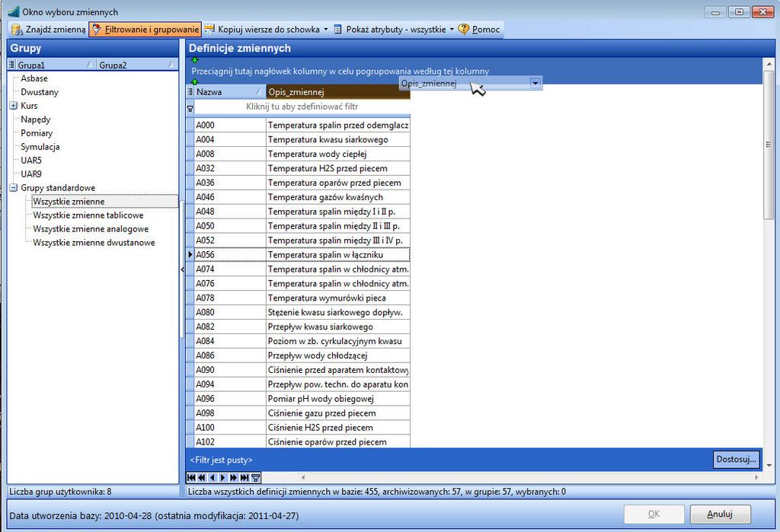Jump to next page in the navigator
780x532 pixels.
point(233,478)
